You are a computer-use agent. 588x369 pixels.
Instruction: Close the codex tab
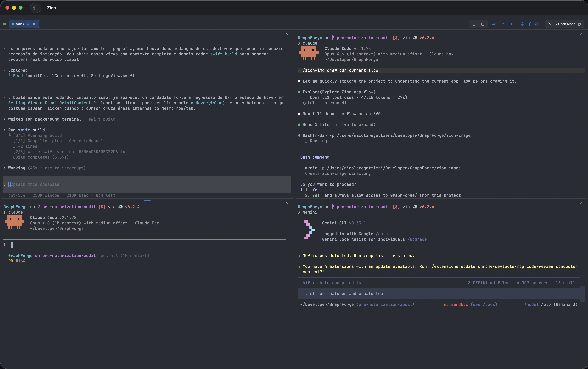point(34,24)
